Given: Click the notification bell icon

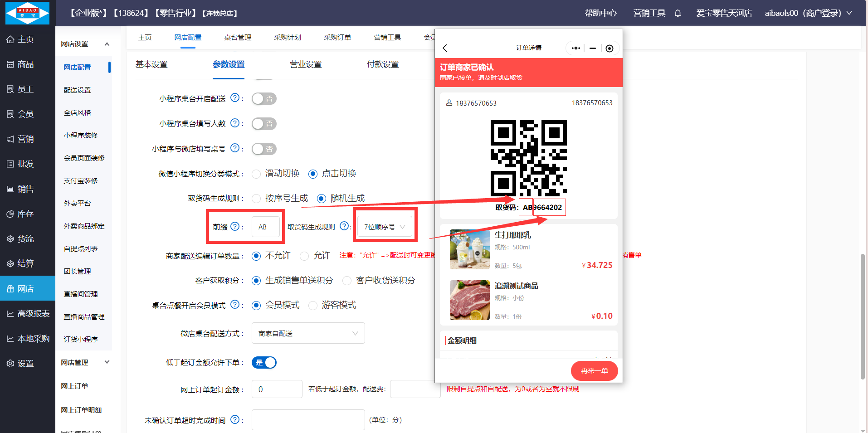Looking at the screenshot, I should [678, 13].
